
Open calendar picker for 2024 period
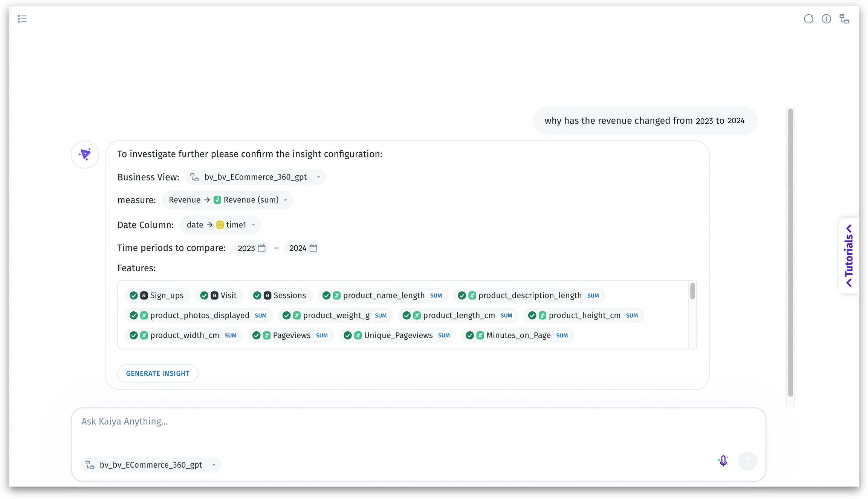pyautogui.click(x=313, y=248)
